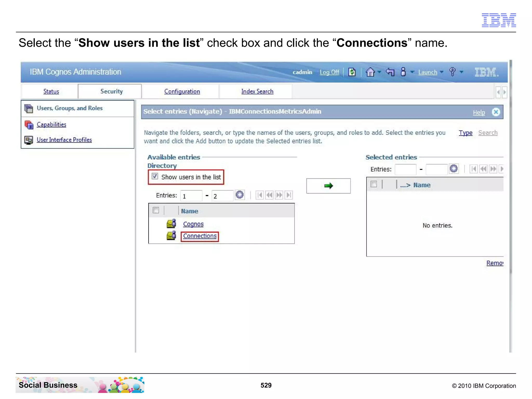Check the select-all box in Available entries header
The image size is (532, 399).
pos(156,210)
